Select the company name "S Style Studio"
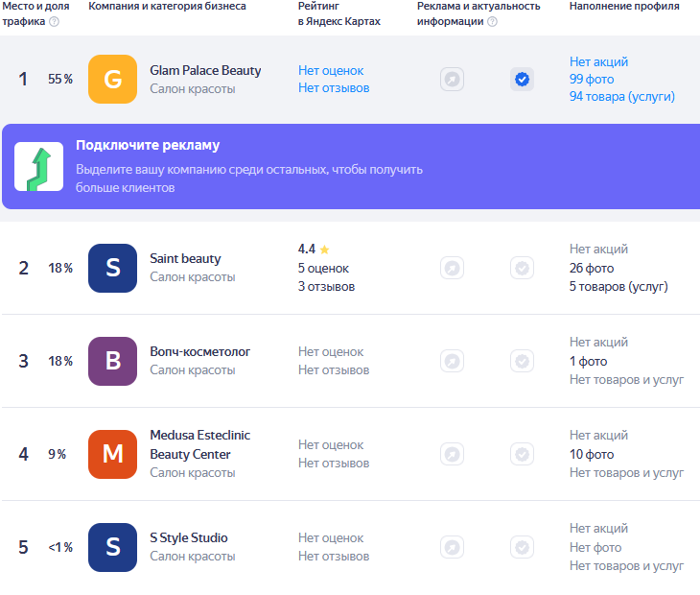Viewport: 700px width, 595px height. tap(189, 537)
